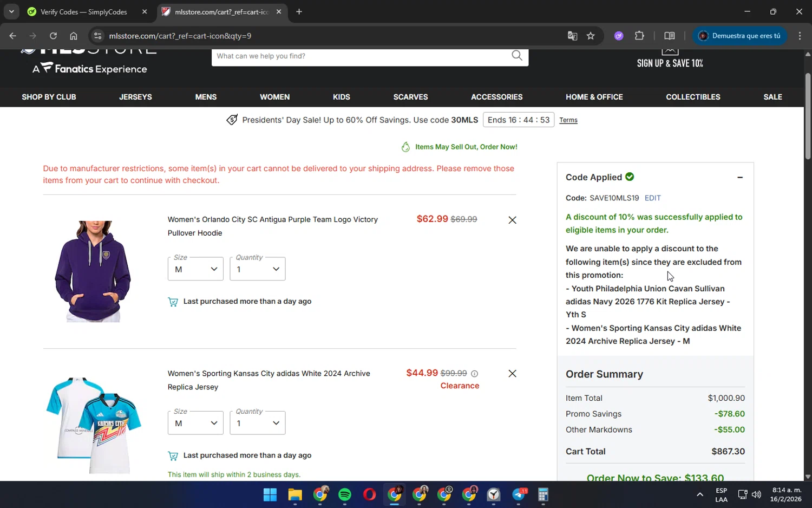
Task: Open the Size dropdown for Sporting Kansas City jersey
Action: click(x=195, y=423)
